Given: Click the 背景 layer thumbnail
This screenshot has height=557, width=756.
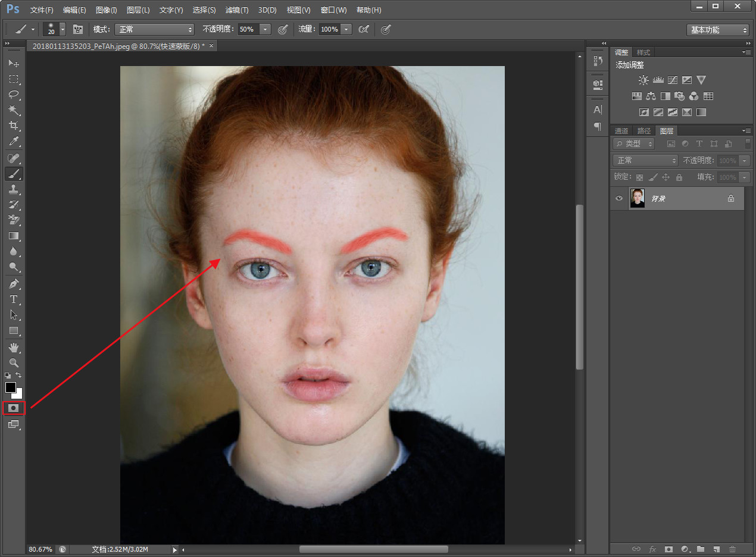Looking at the screenshot, I should 638,199.
